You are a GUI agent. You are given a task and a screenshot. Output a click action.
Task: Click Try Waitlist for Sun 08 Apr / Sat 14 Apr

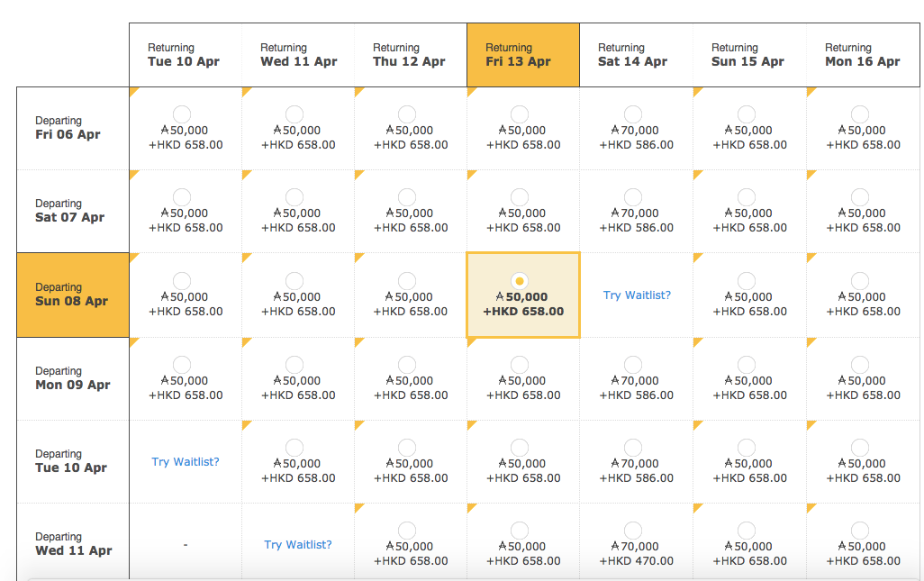[x=637, y=295]
